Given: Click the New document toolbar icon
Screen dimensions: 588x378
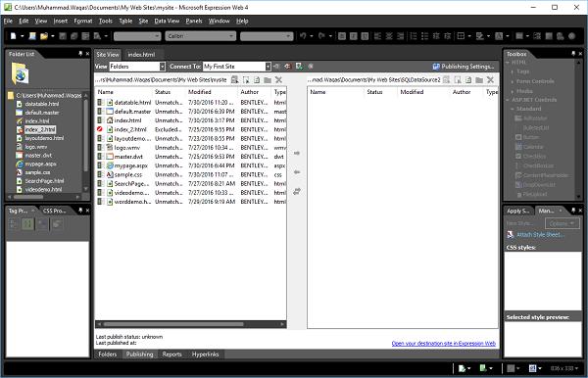Looking at the screenshot, I should [x=14, y=36].
